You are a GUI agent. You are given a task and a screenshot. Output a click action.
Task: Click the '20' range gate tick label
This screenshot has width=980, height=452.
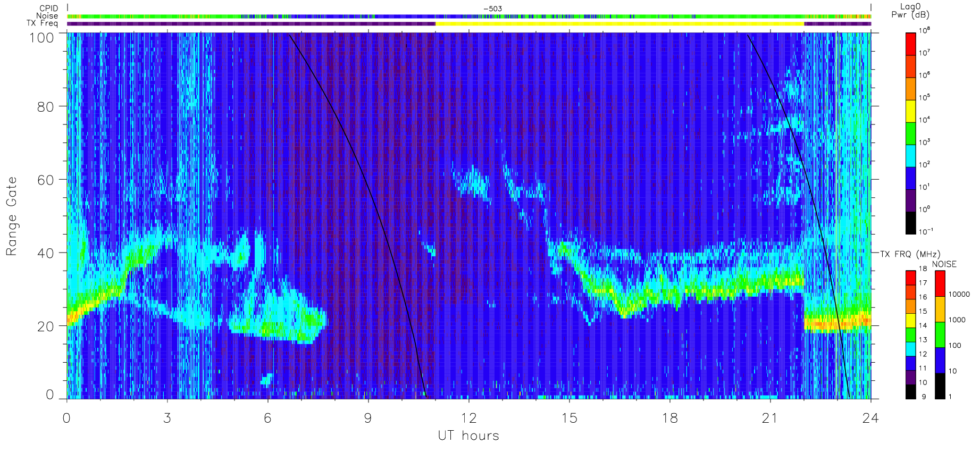(46, 327)
